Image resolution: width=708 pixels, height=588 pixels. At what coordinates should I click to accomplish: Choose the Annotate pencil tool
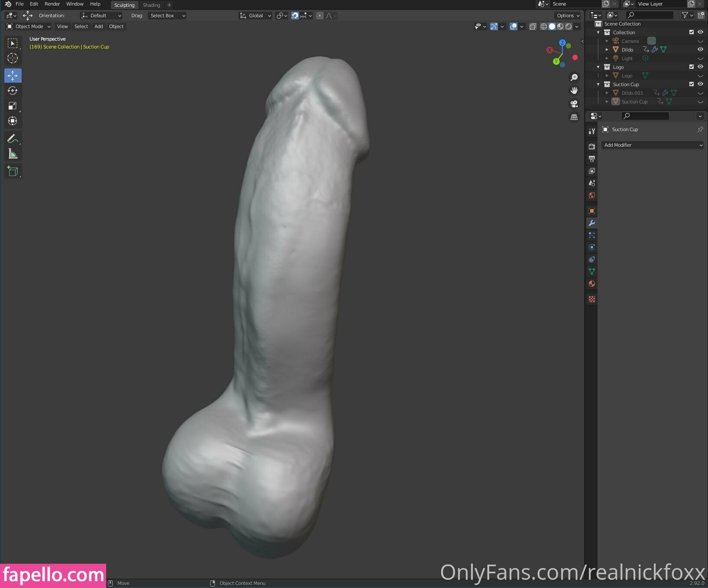point(13,139)
